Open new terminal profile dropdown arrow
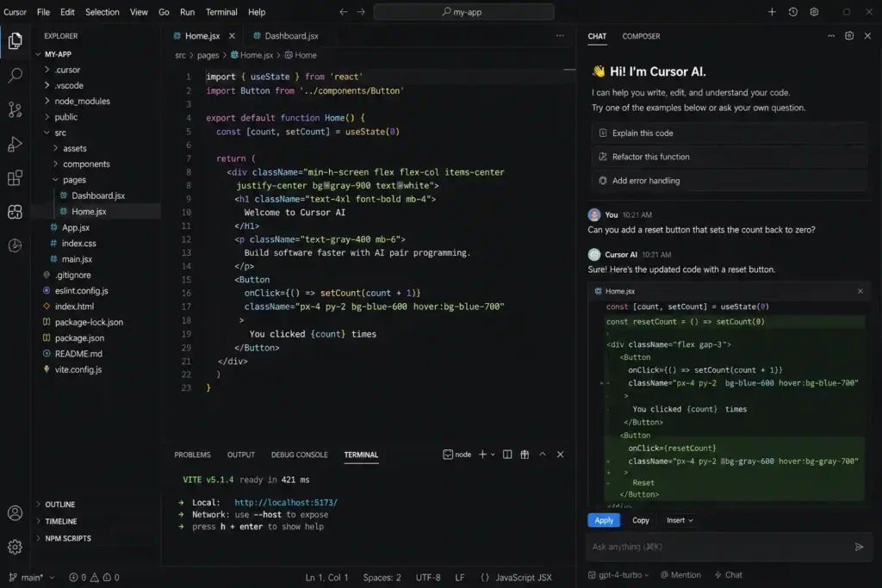This screenshot has width=882, height=588. pyautogui.click(x=493, y=455)
